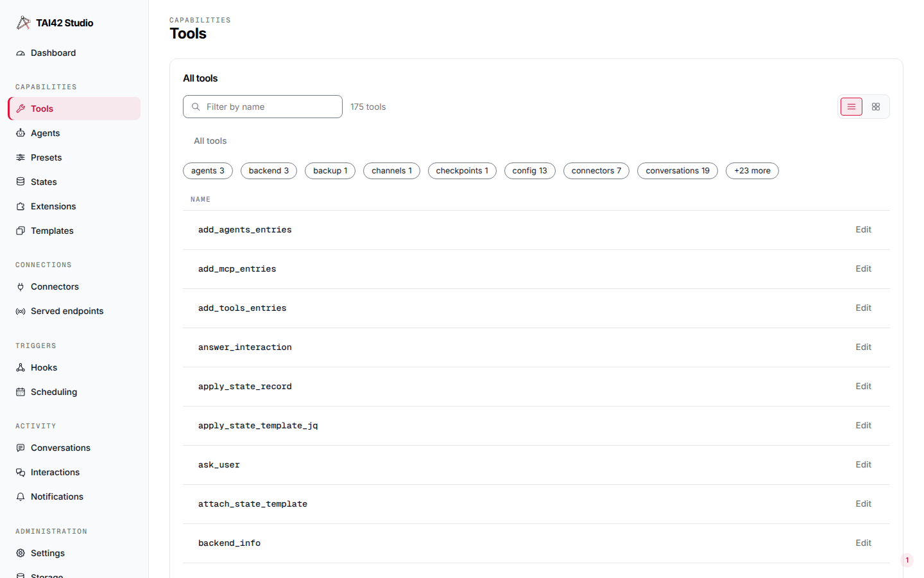Edit the apply_state_template_jq tool
The width and height of the screenshot is (924, 578).
tap(863, 426)
